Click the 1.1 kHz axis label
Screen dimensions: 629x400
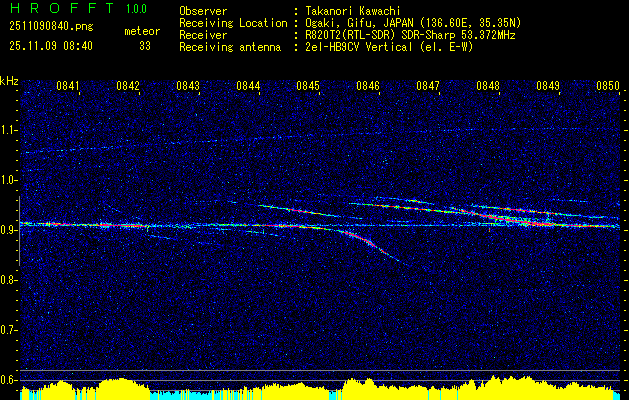[9, 130]
